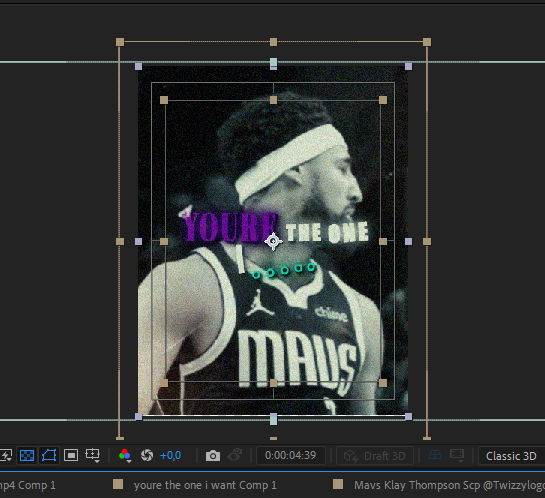This screenshot has height=498, width=545.
Task: Click the top-left lavender layer handle
Action: pos(138,66)
